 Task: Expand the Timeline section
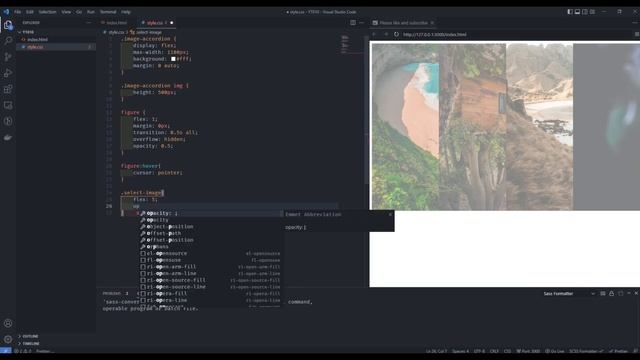click(31, 344)
